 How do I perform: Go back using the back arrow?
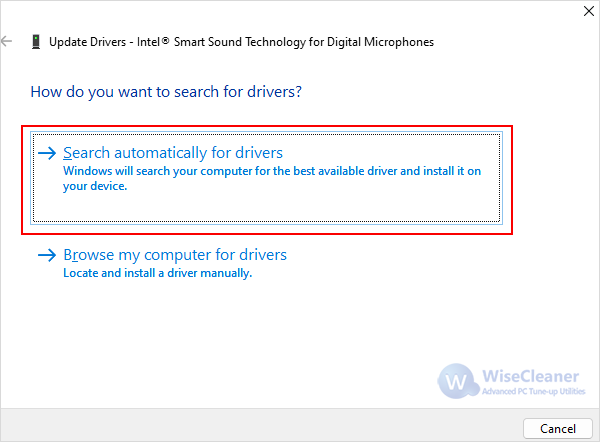(7, 41)
